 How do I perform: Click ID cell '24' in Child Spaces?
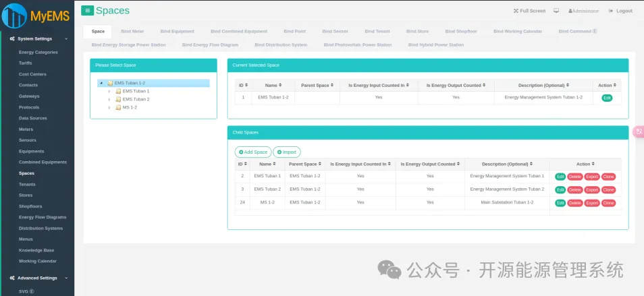pyautogui.click(x=242, y=202)
